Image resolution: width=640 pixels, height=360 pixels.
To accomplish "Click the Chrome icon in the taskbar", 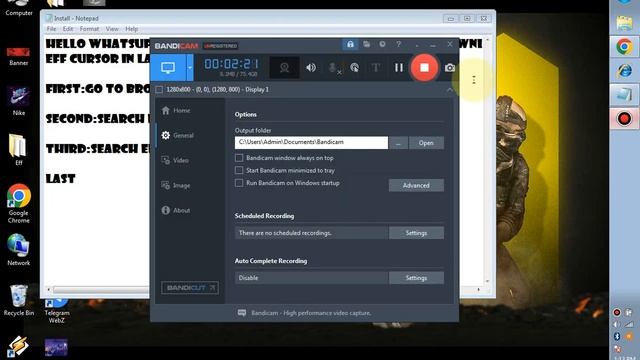I will (624, 47).
